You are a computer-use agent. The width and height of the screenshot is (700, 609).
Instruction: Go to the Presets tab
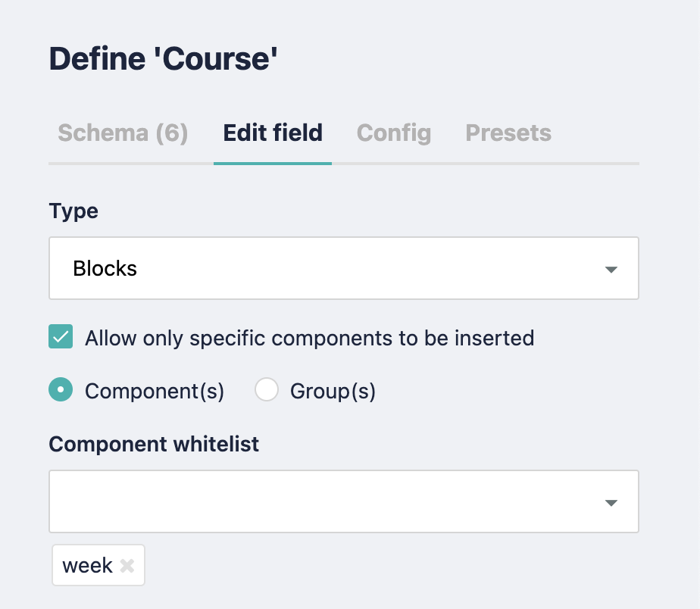pyautogui.click(x=508, y=133)
